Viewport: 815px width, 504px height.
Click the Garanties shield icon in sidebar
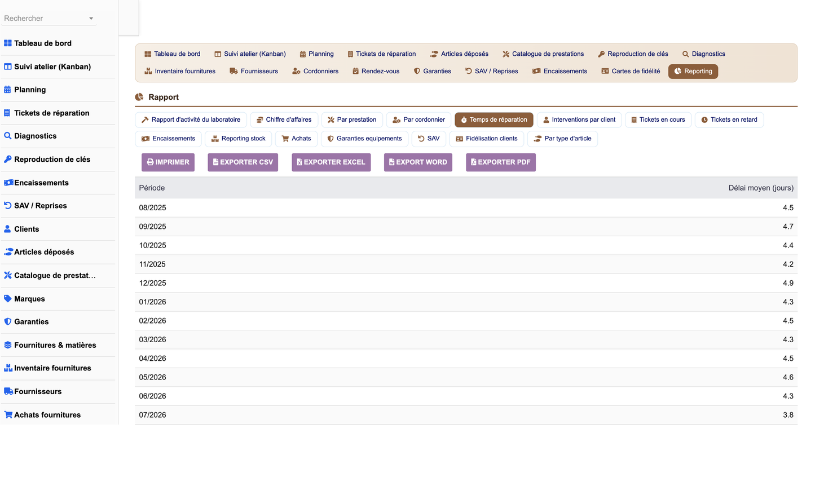pyautogui.click(x=8, y=322)
